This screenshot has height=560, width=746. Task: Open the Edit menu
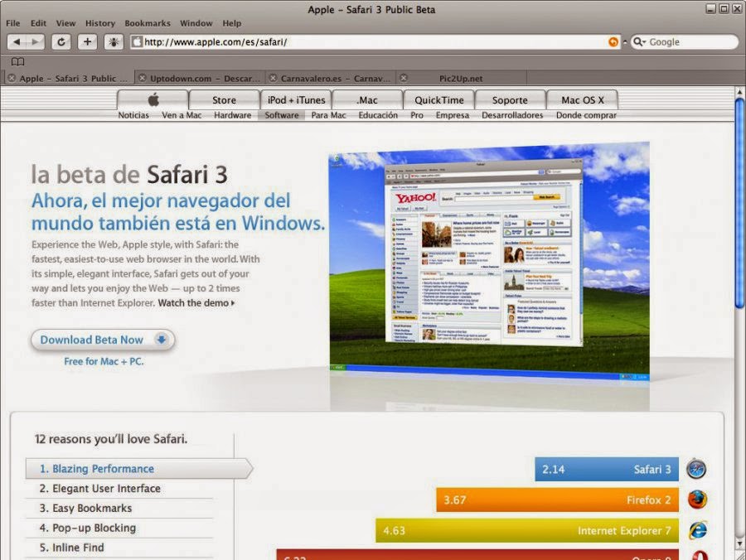[38, 23]
